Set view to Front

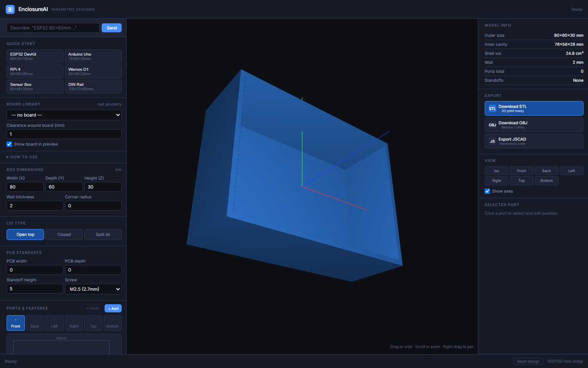click(521, 171)
